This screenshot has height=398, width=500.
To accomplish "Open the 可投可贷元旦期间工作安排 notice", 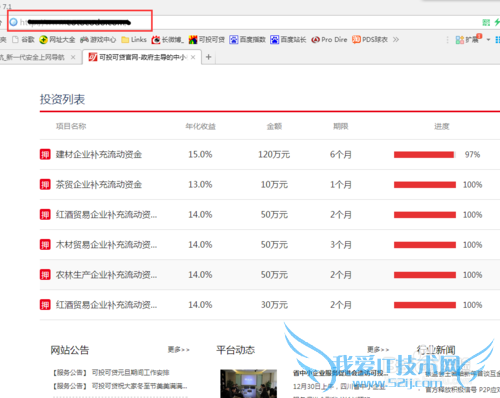I will click(130, 372).
